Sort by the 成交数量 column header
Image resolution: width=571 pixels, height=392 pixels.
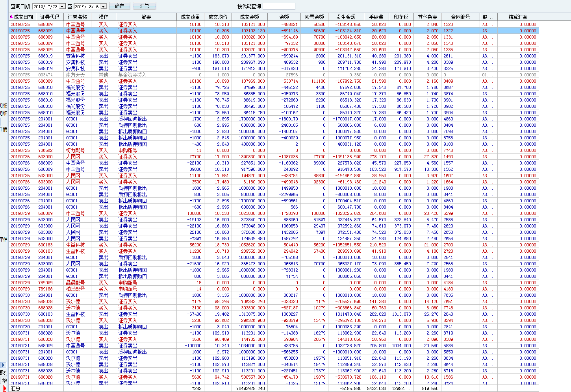point(191,17)
